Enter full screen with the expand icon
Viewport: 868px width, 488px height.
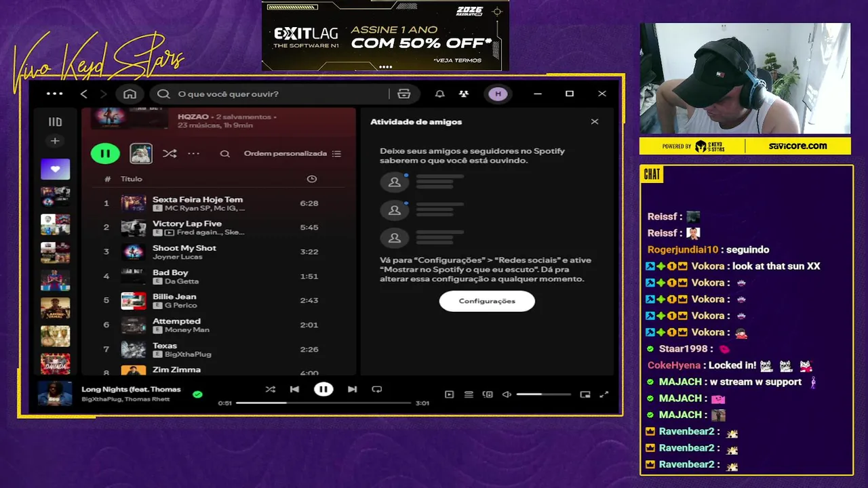(604, 394)
